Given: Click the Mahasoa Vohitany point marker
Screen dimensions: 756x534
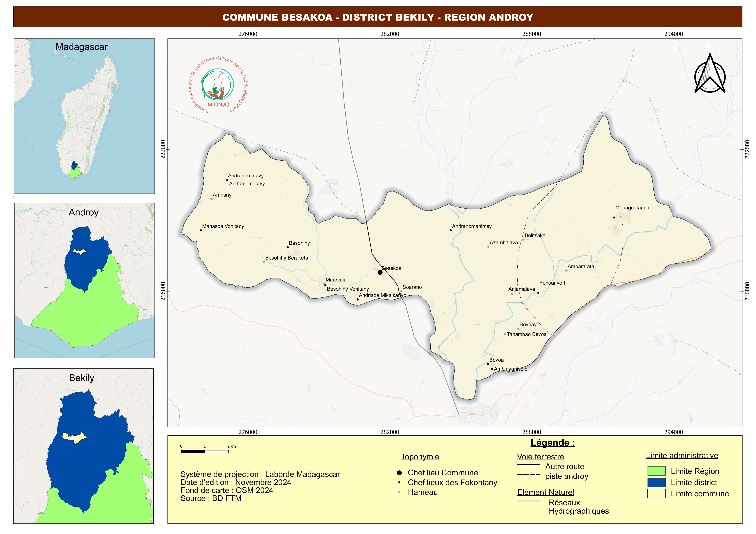Looking at the screenshot, I should 201,230.
